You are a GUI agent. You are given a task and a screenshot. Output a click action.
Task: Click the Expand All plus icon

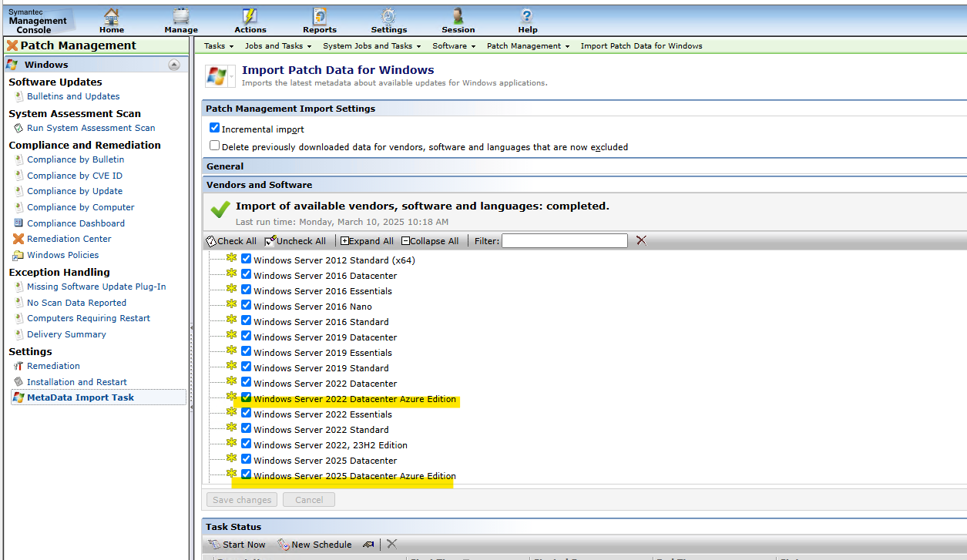click(344, 241)
